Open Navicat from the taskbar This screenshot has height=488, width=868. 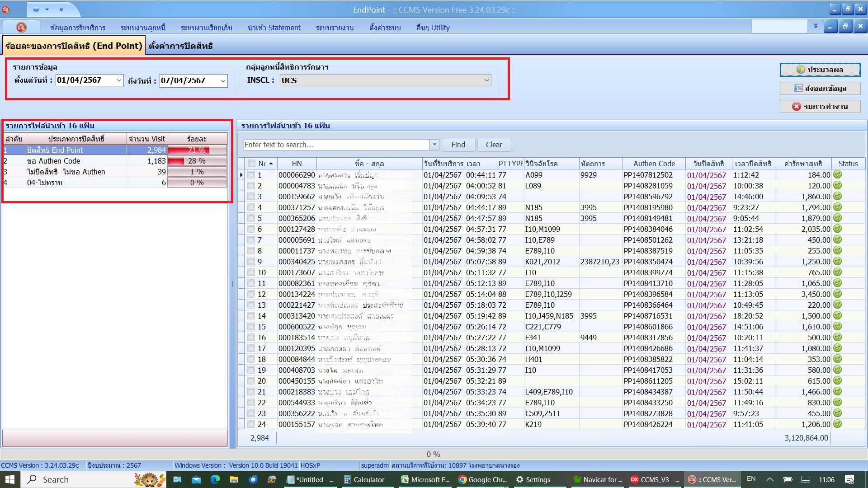pos(597,479)
